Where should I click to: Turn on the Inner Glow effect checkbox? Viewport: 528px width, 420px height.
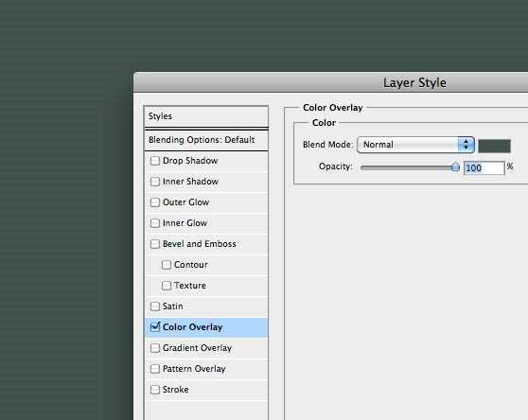(155, 223)
